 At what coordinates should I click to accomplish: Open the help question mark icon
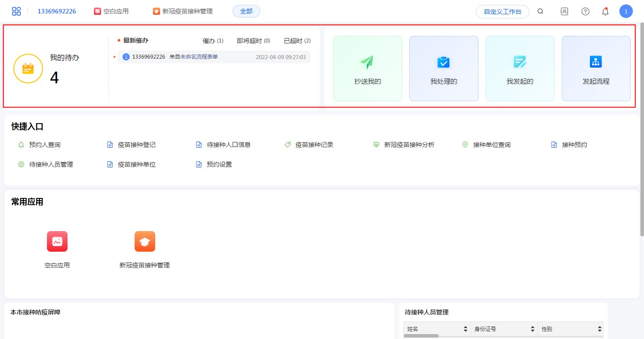[585, 12]
